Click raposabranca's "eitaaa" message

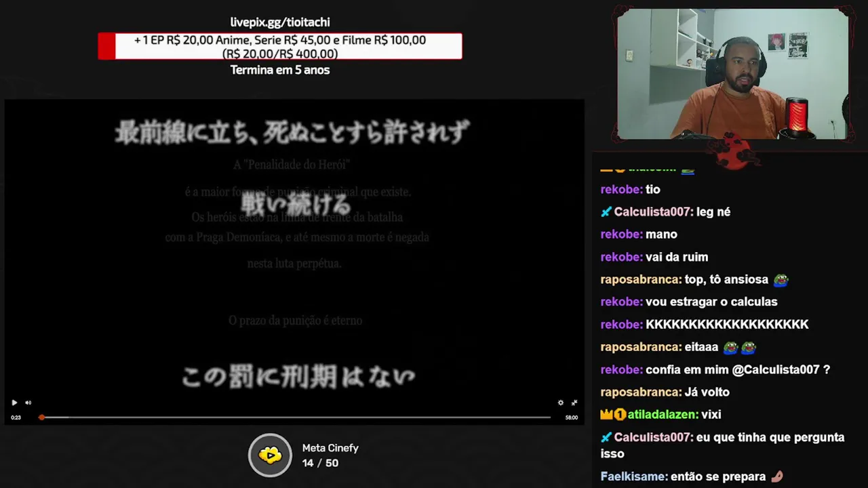click(678, 347)
